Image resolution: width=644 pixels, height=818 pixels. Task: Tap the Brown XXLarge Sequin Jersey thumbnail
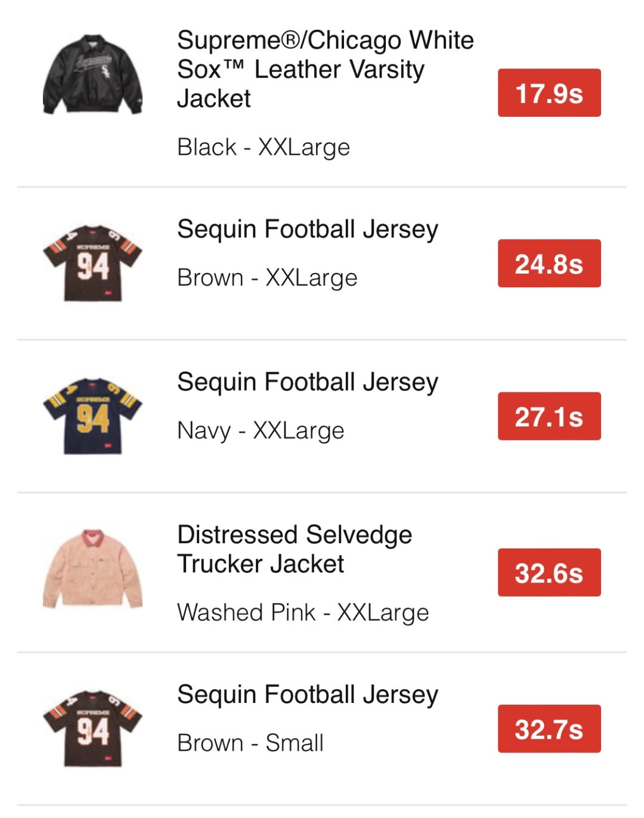(x=92, y=263)
